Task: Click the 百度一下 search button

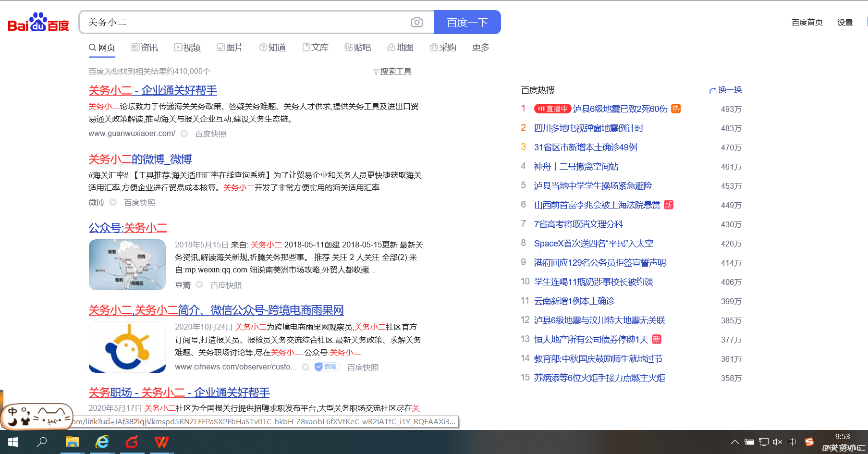Action: 467,22
